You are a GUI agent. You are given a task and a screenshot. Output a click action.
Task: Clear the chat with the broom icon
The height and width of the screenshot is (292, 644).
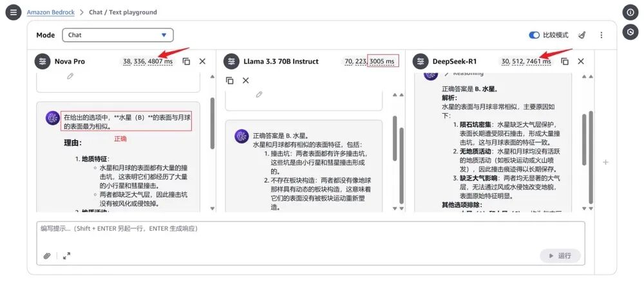click(582, 35)
